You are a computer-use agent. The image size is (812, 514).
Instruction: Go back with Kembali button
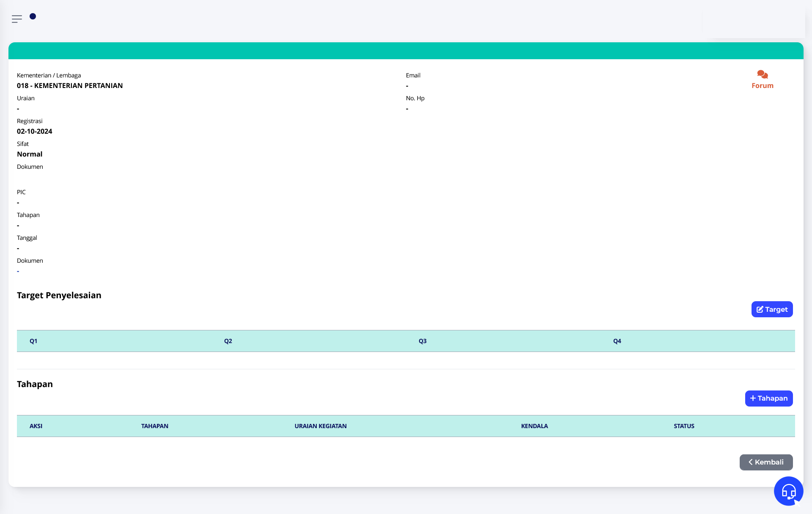pyautogui.click(x=766, y=462)
